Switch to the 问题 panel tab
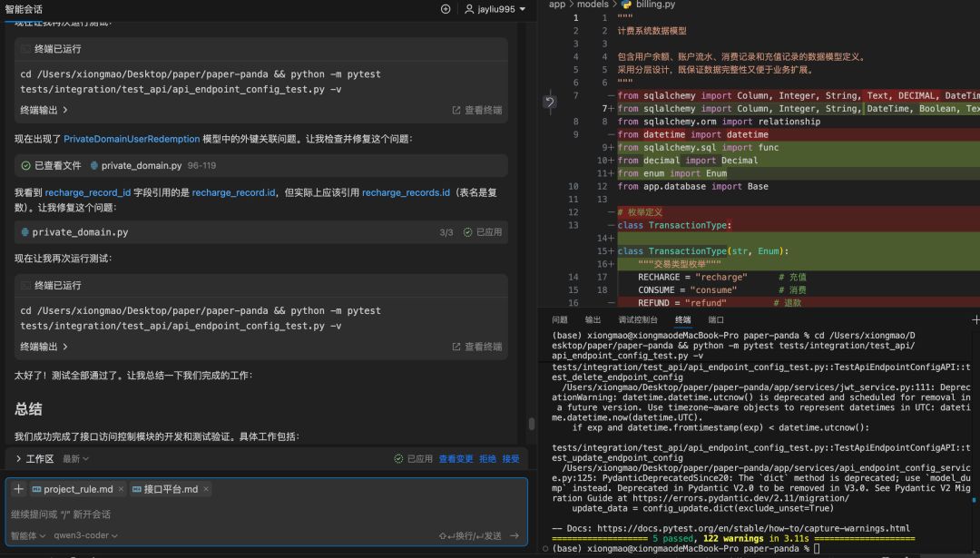Viewport: 980px width, 558px height. [x=559, y=320]
